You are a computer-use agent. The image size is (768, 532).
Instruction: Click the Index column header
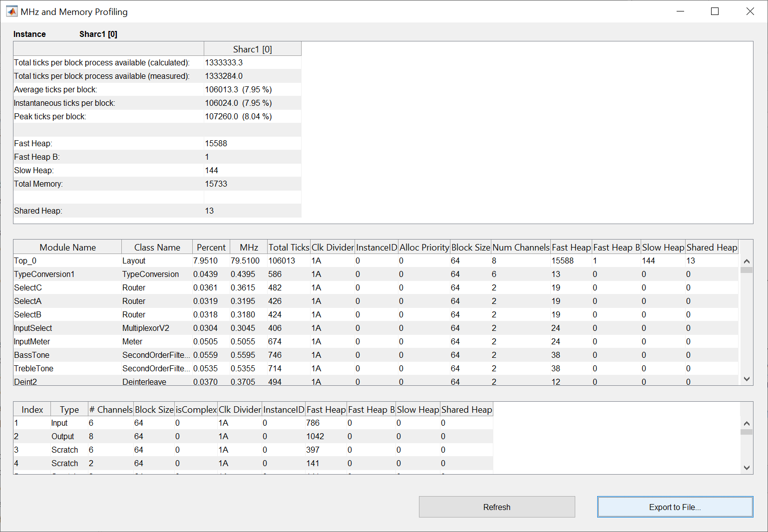pos(32,409)
